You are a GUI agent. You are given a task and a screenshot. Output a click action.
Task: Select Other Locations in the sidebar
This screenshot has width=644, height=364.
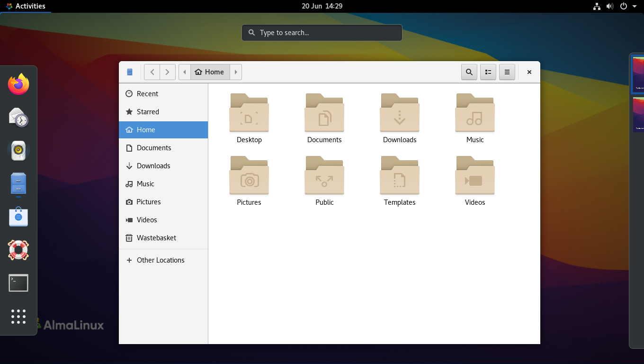coord(160,260)
